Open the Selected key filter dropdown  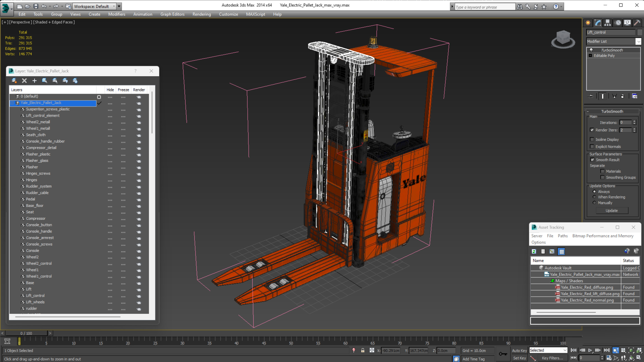(565, 350)
